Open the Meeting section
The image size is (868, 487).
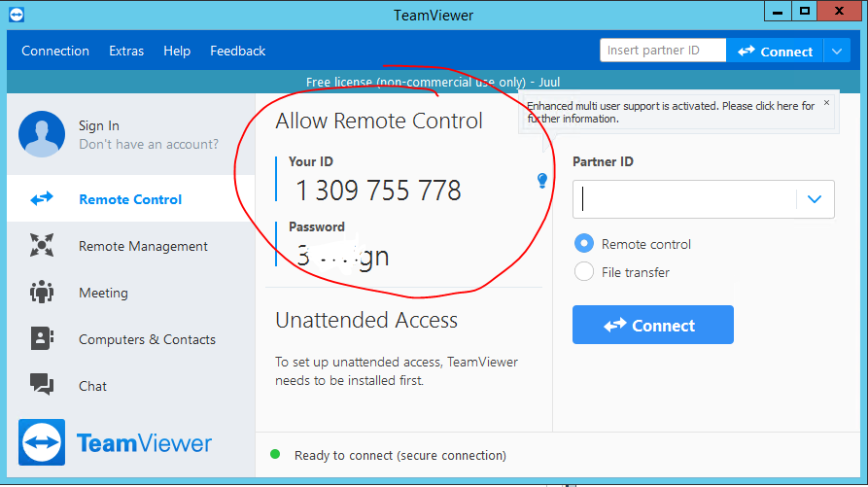(131, 293)
